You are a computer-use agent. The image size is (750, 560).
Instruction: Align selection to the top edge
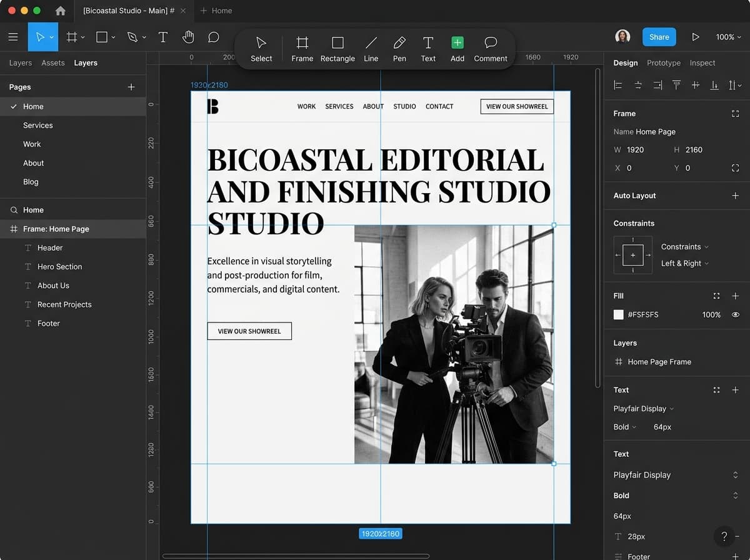676,85
